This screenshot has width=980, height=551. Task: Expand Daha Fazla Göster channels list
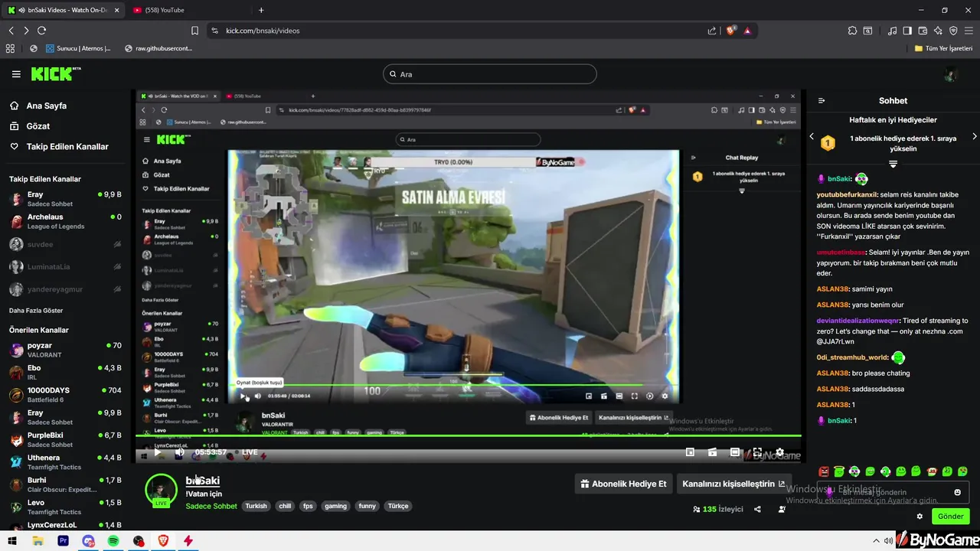point(36,311)
